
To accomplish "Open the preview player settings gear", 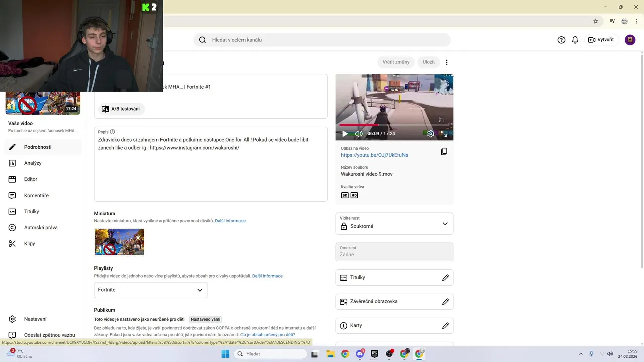I will point(431,134).
